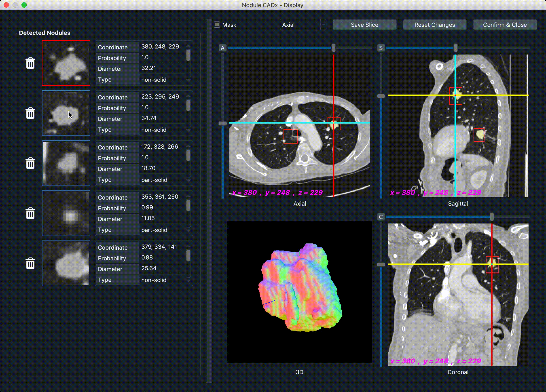Click trash icon for nodule 223, 295, 249
Image resolution: width=546 pixels, height=392 pixels.
coord(30,113)
